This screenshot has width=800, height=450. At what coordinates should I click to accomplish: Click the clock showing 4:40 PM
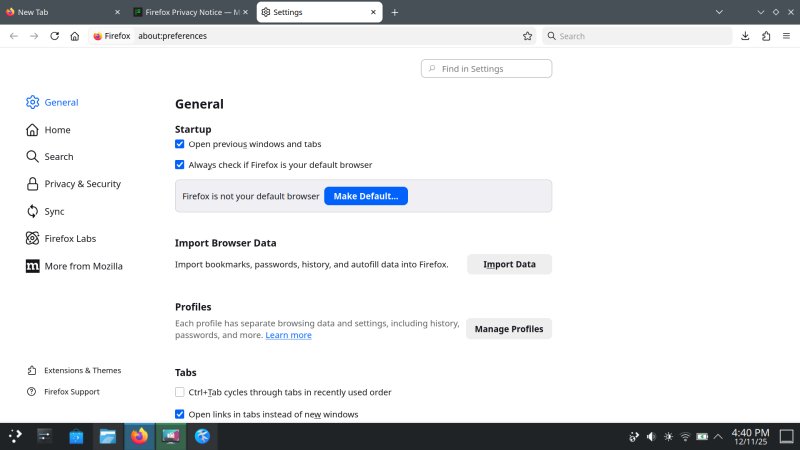(x=750, y=437)
